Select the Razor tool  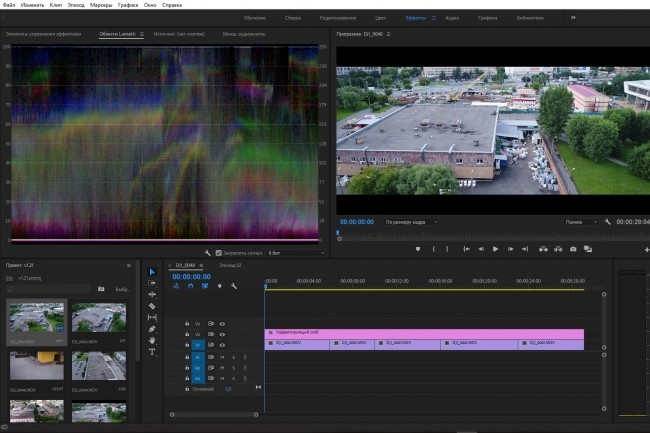[x=152, y=306]
